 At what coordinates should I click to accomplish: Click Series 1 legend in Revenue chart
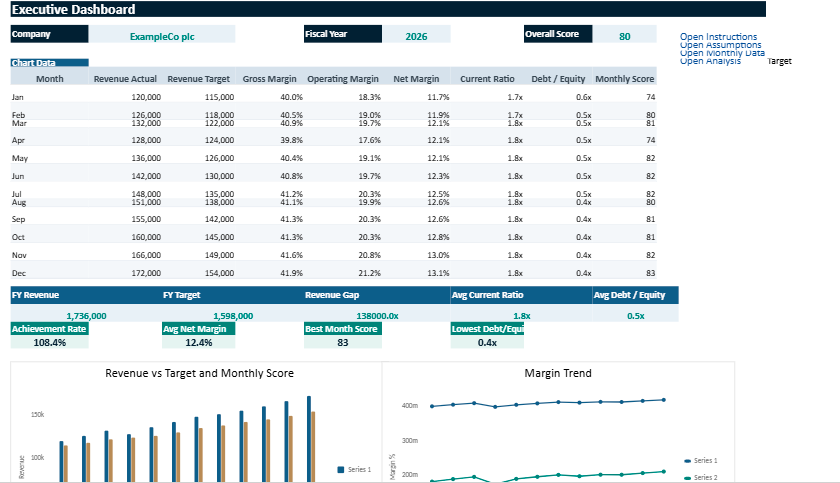pyautogui.click(x=357, y=469)
